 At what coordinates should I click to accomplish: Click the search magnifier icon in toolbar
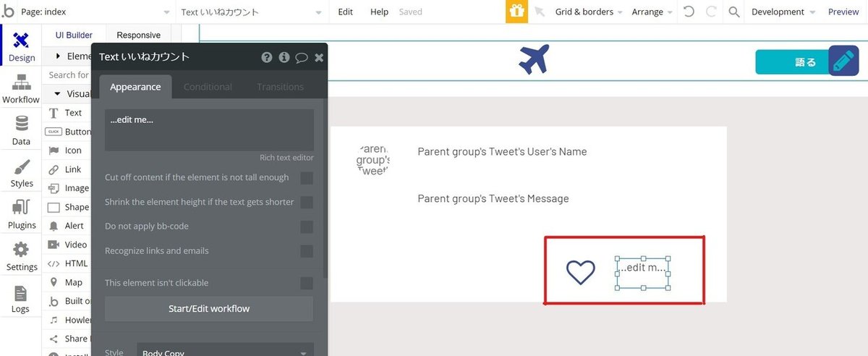(733, 12)
